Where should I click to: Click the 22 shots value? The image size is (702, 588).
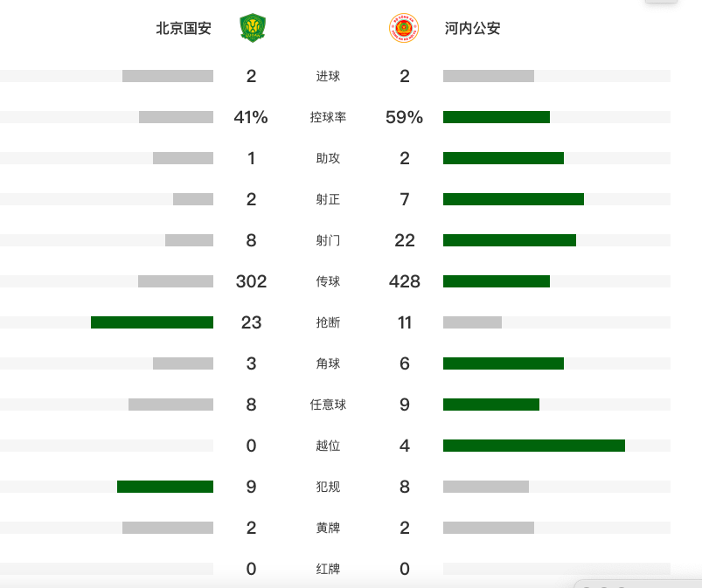(405, 240)
